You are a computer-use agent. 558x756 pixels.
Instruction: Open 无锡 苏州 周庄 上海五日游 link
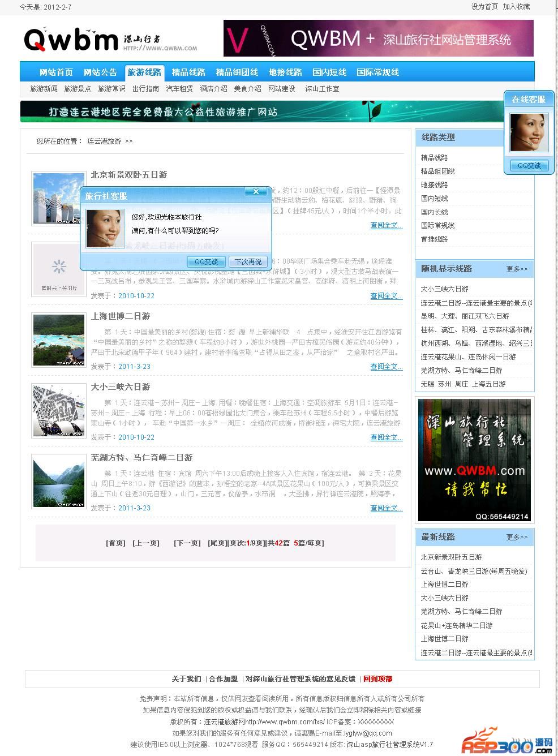coord(463,384)
